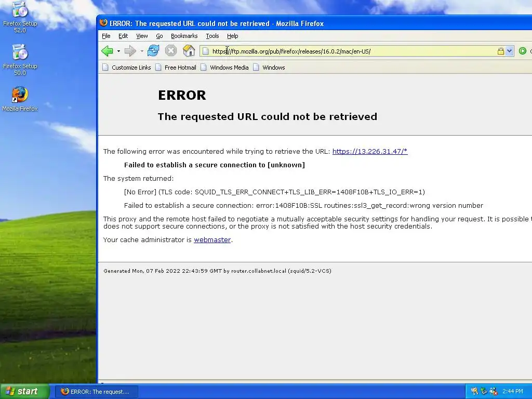The height and width of the screenshot is (399, 532).
Task: Open the Windows bookmark
Action: [x=269, y=68]
